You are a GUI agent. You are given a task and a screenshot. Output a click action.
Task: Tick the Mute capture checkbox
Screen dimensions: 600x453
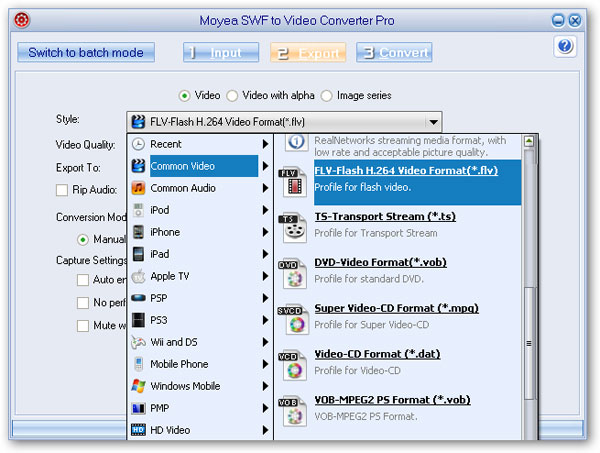click(x=83, y=326)
